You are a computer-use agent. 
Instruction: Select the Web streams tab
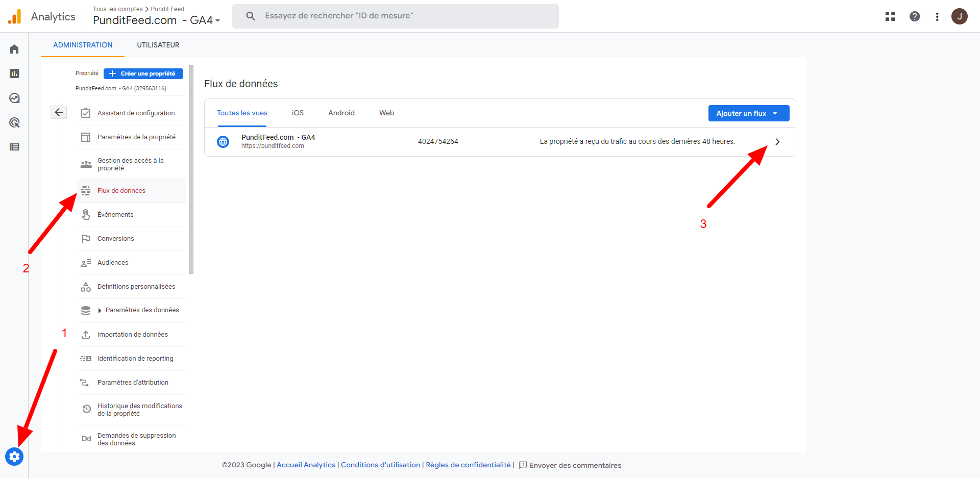click(x=386, y=113)
